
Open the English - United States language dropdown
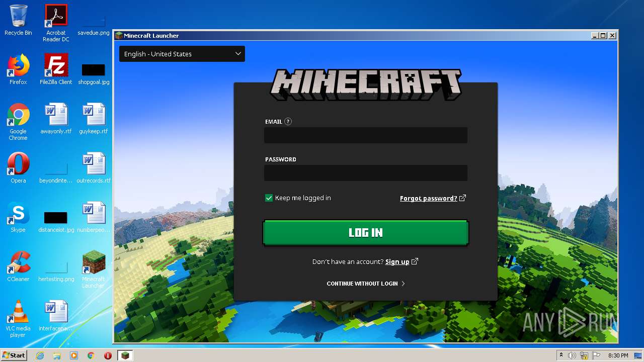coord(182,54)
